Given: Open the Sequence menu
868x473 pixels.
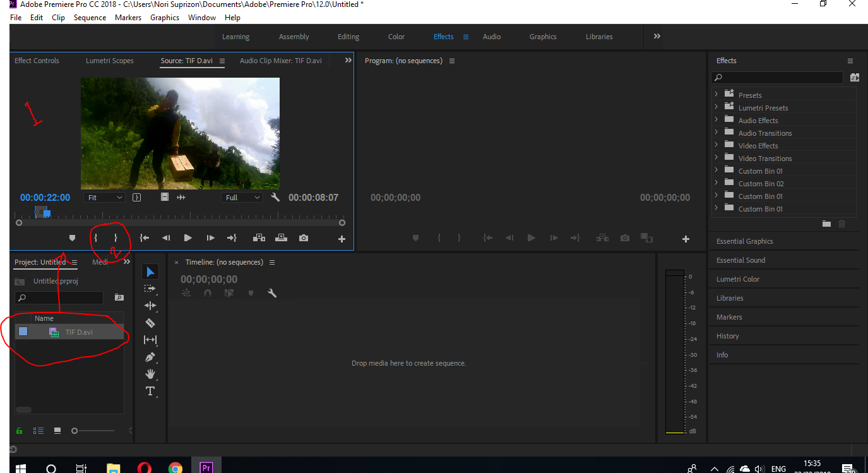Looking at the screenshot, I should [x=90, y=18].
